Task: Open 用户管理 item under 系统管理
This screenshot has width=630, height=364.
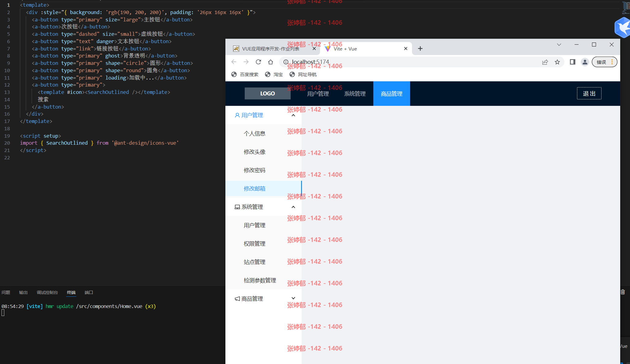Action: tap(263, 225)
